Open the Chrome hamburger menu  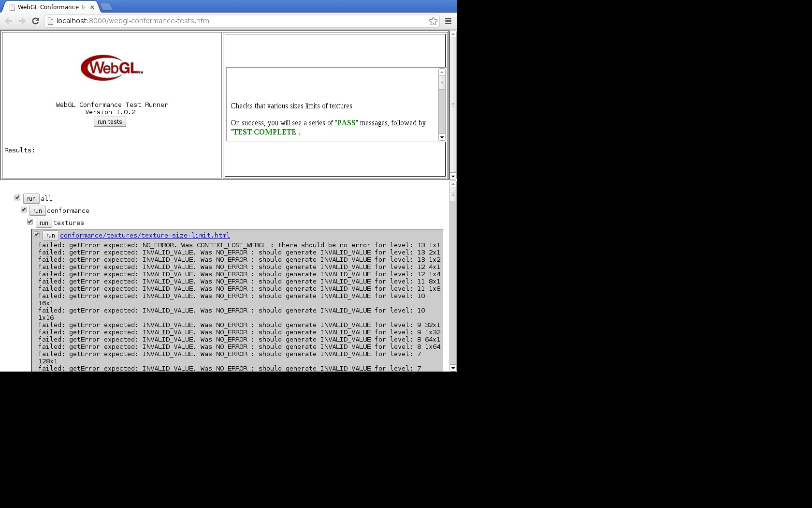tap(448, 21)
